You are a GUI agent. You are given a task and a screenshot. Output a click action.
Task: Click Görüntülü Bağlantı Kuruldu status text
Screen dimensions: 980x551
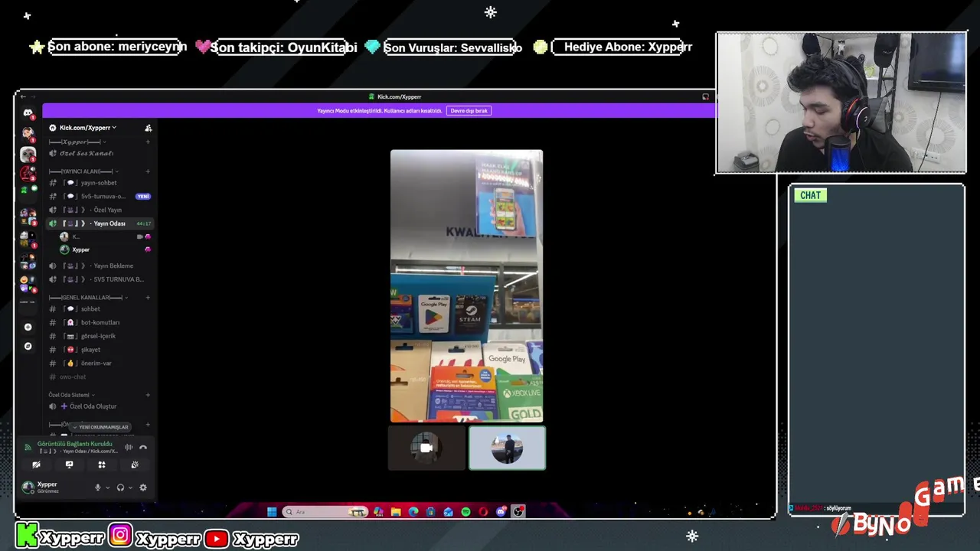pos(75,444)
